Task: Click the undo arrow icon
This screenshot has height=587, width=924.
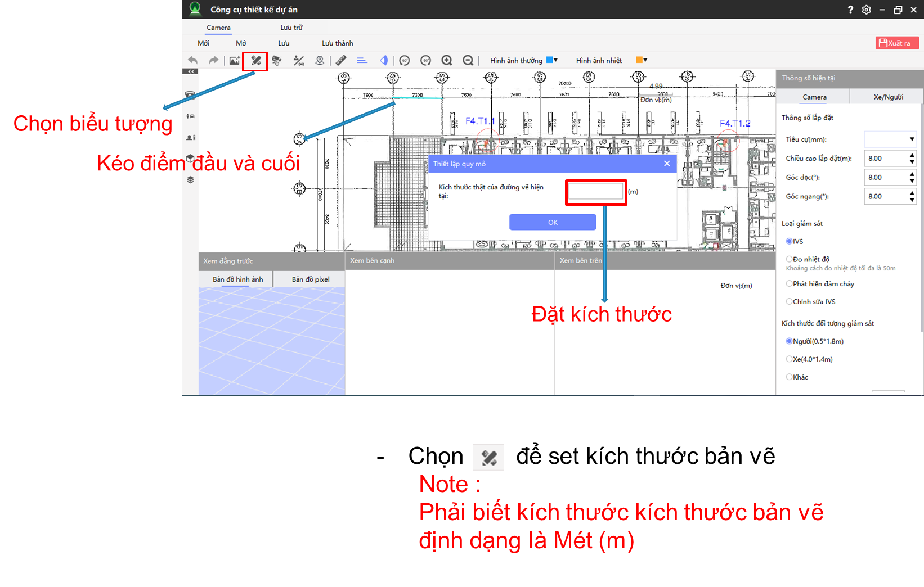Action: (x=193, y=61)
